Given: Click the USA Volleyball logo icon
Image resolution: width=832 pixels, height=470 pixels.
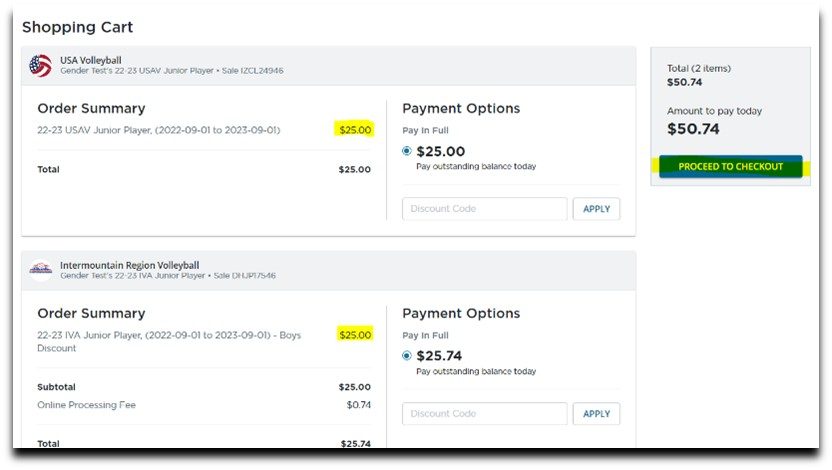Looking at the screenshot, I should click(x=41, y=66).
